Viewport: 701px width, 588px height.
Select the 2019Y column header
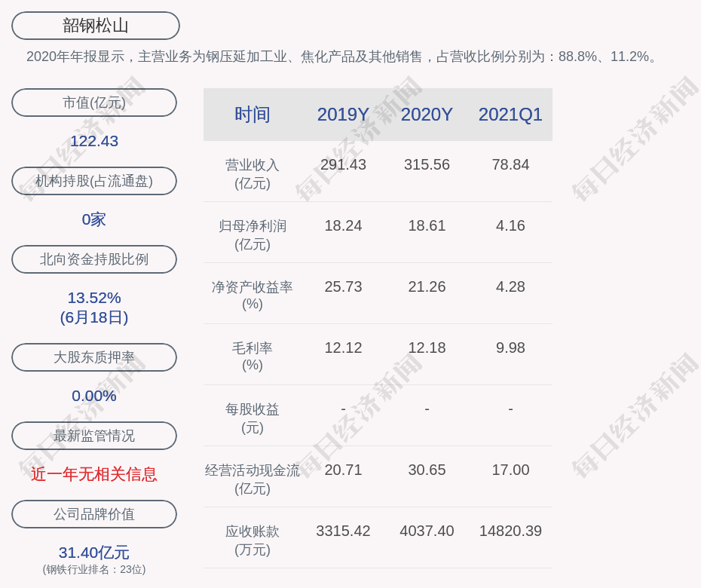343,115
